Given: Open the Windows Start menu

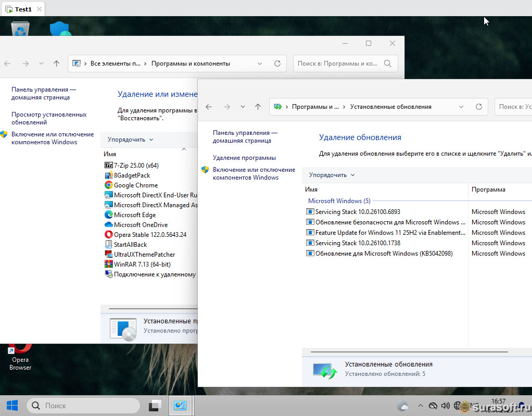Looking at the screenshot, I should (12, 405).
